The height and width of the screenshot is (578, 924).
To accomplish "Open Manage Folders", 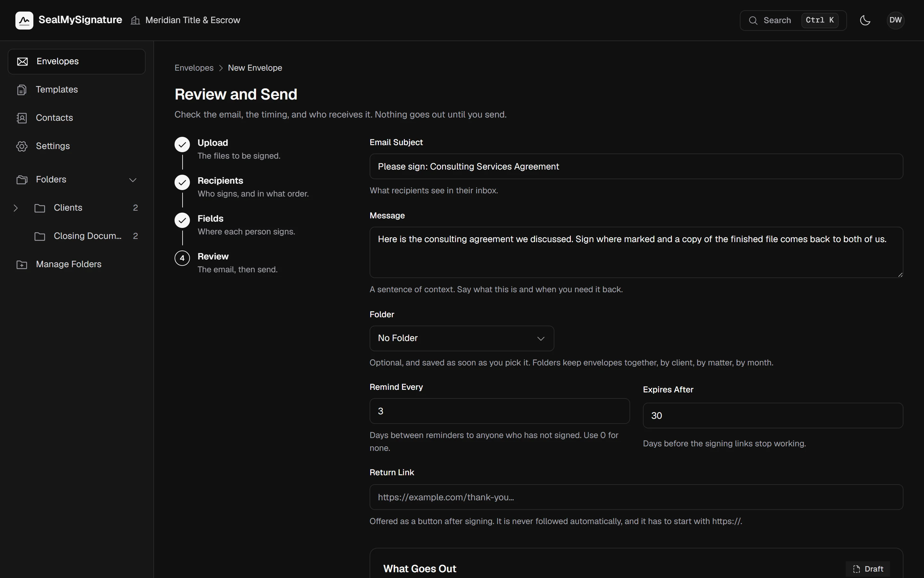I will [x=77, y=265].
